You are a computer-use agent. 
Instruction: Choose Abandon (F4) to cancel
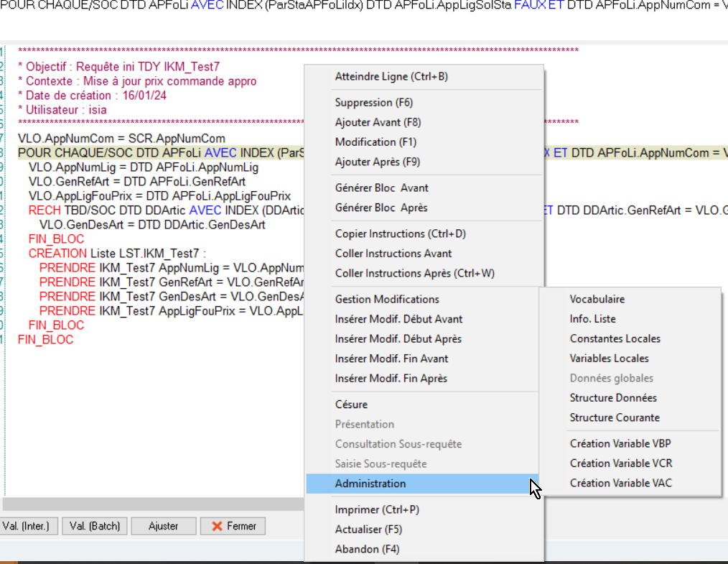coord(367,549)
